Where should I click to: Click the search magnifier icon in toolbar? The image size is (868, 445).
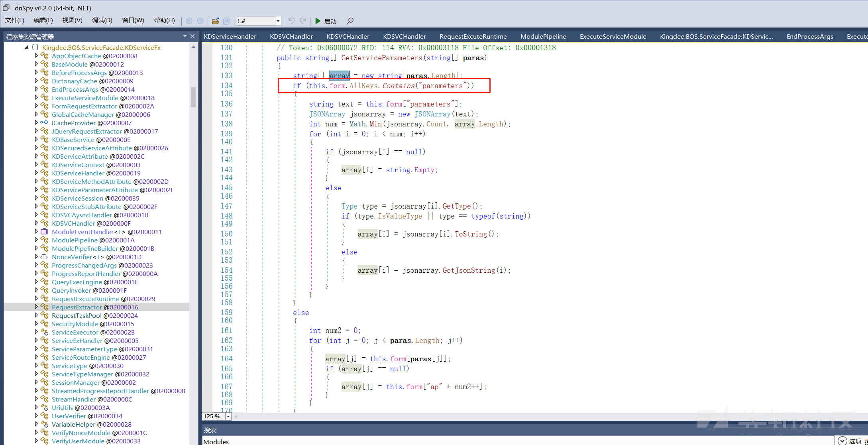click(350, 21)
